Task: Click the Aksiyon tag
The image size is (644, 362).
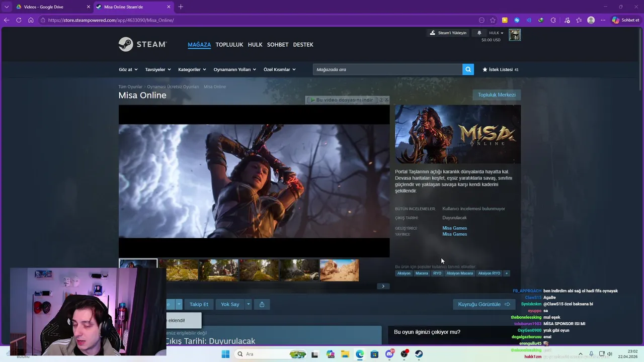Action: point(404,273)
